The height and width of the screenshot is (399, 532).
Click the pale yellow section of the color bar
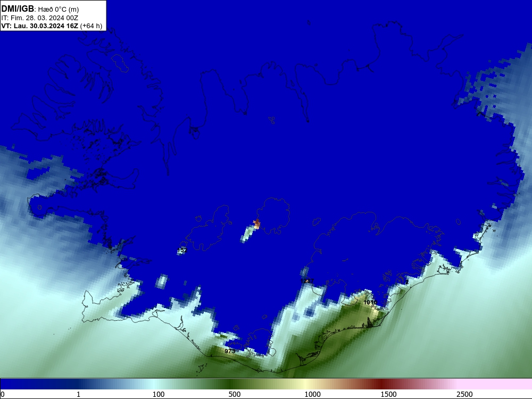(305, 384)
